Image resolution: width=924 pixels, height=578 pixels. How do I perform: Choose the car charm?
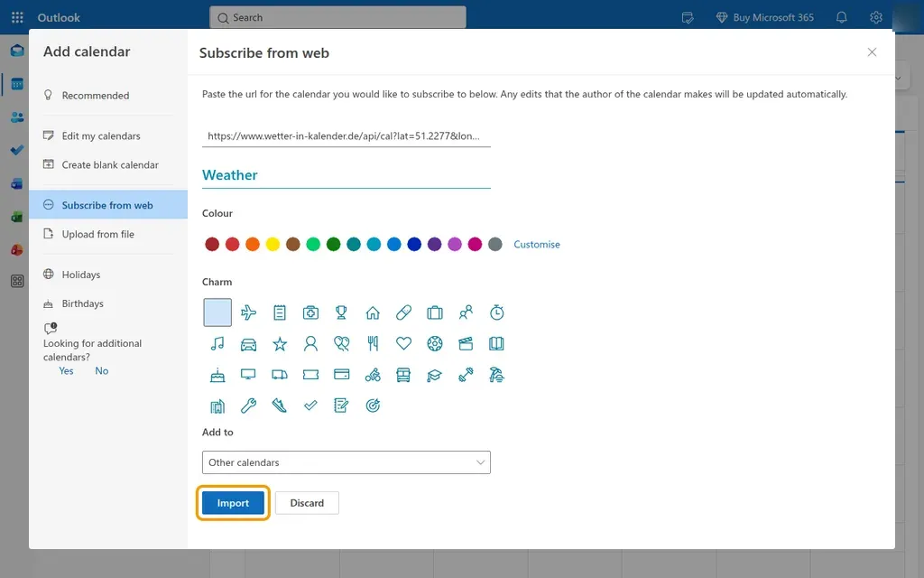(x=249, y=343)
